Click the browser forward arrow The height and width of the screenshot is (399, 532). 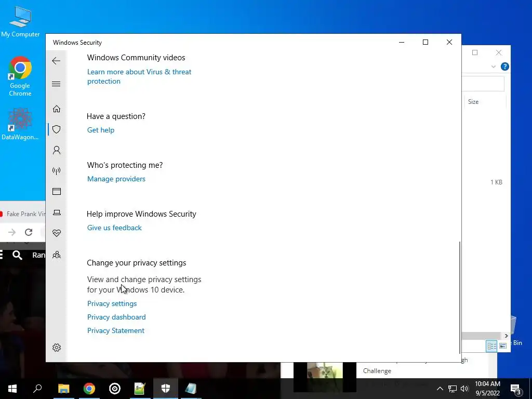pyautogui.click(x=12, y=232)
